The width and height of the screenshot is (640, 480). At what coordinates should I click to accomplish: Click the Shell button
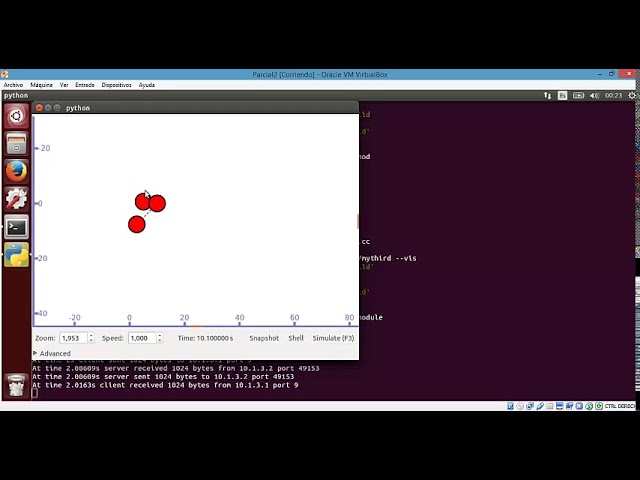click(x=296, y=338)
